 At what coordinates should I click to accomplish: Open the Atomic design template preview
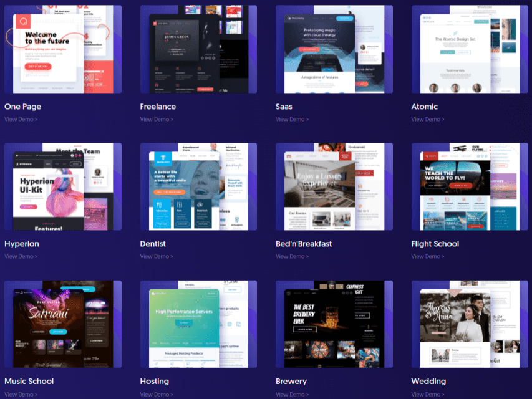pos(469,49)
